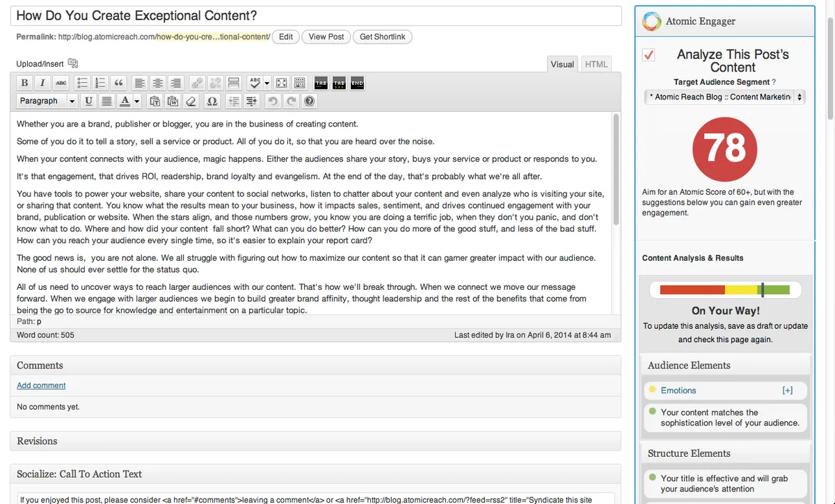Collapse Socialize: Call To Action Text panel
The image size is (835, 504).
click(315, 474)
